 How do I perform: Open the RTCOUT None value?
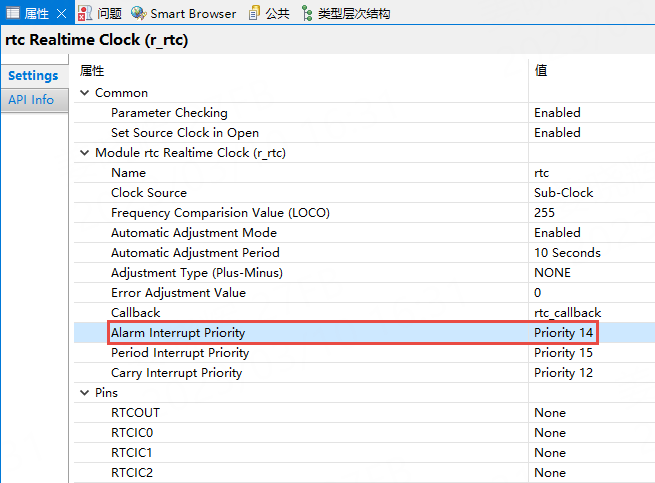coord(550,413)
